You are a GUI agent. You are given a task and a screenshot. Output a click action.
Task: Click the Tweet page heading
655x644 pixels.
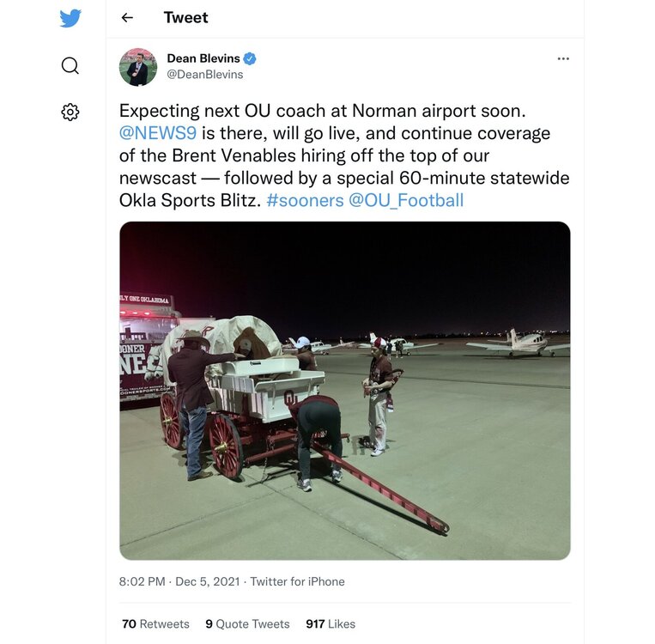click(185, 18)
